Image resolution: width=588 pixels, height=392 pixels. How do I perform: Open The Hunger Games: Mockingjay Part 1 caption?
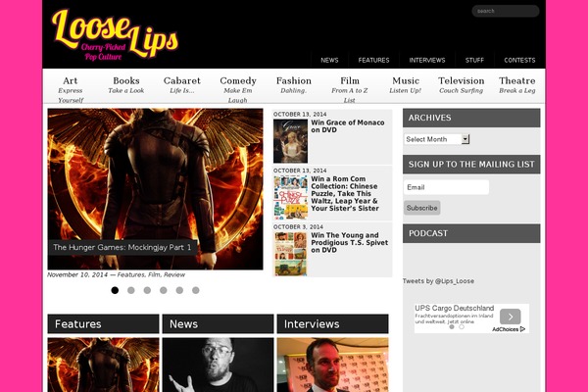(x=122, y=247)
